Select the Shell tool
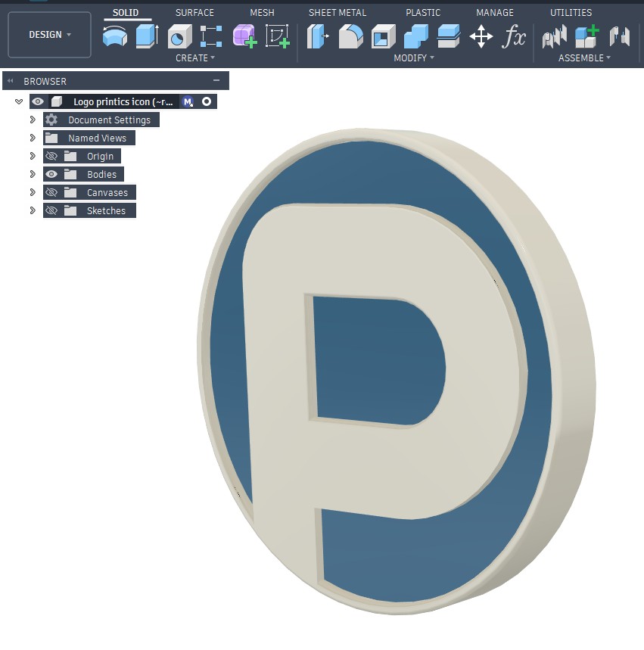Image resolution: width=644 pixels, height=650 pixels. pos(383,36)
